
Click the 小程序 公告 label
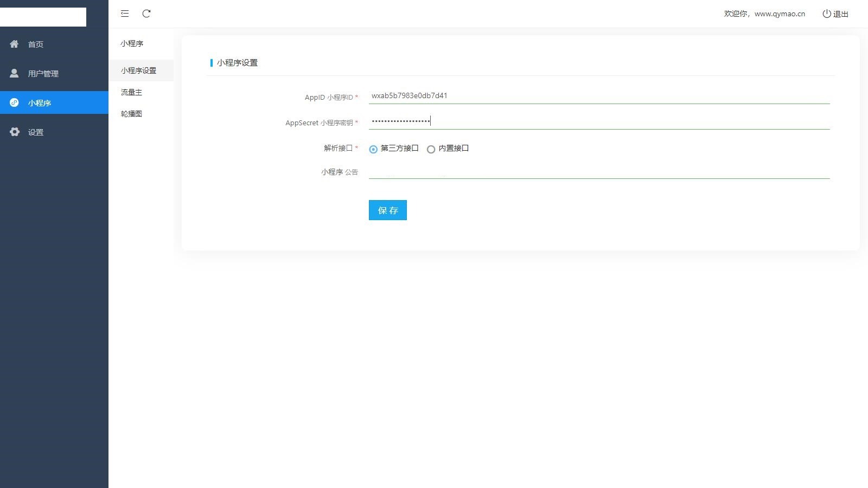click(x=340, y=172)
